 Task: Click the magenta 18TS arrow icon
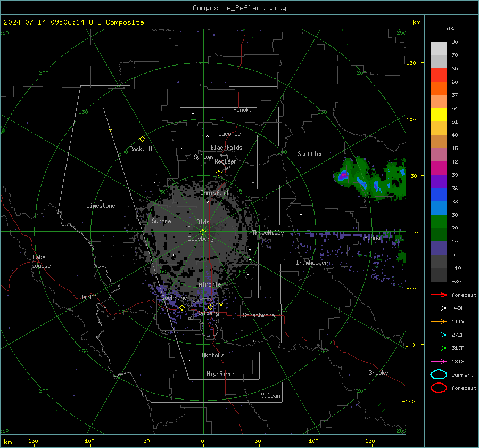439,362
